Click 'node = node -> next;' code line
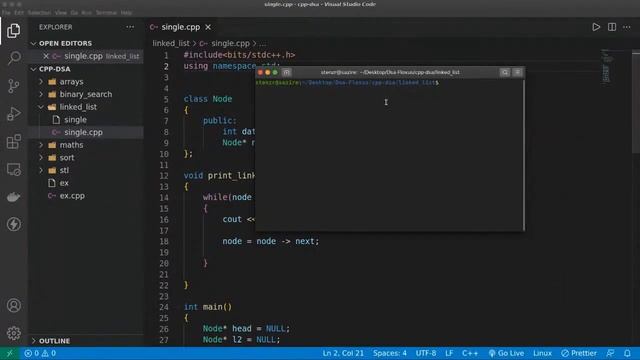Viewport: 640px width, 360px height. pos(271,242)
